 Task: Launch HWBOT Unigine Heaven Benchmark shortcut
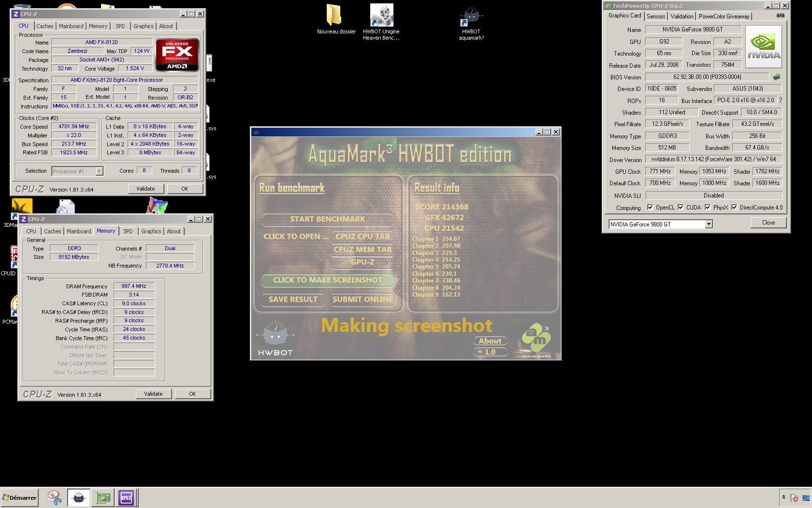pos(381,22)
